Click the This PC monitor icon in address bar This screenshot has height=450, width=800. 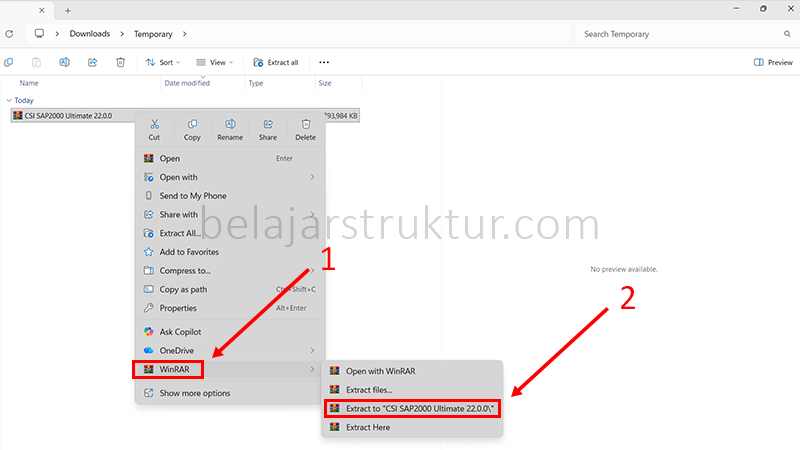39,34
